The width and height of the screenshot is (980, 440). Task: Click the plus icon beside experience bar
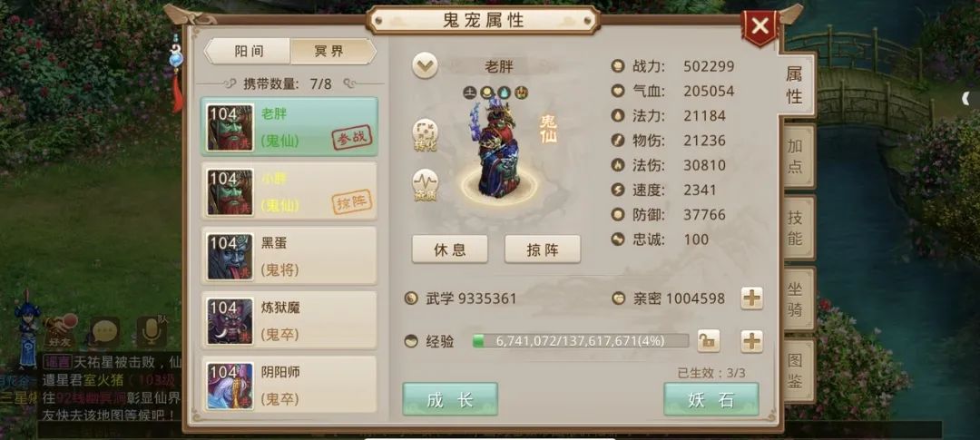pyautogui.click(x=752, y=341)
